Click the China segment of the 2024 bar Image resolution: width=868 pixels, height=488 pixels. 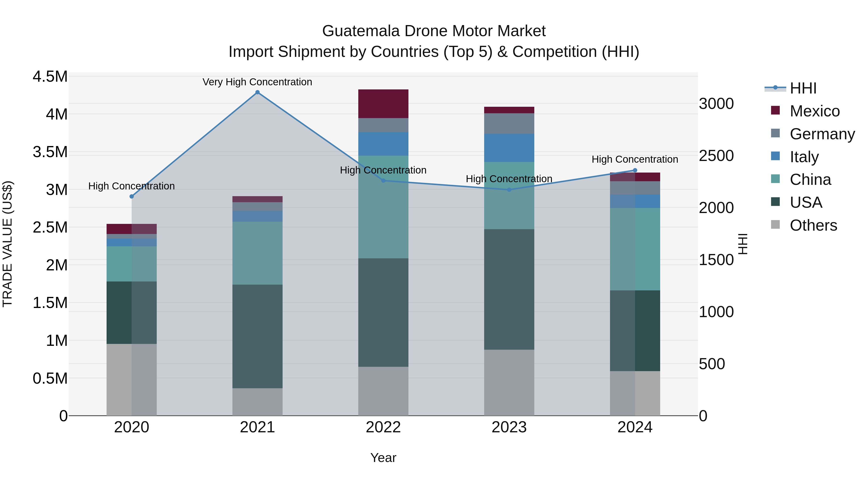[635, 249]
